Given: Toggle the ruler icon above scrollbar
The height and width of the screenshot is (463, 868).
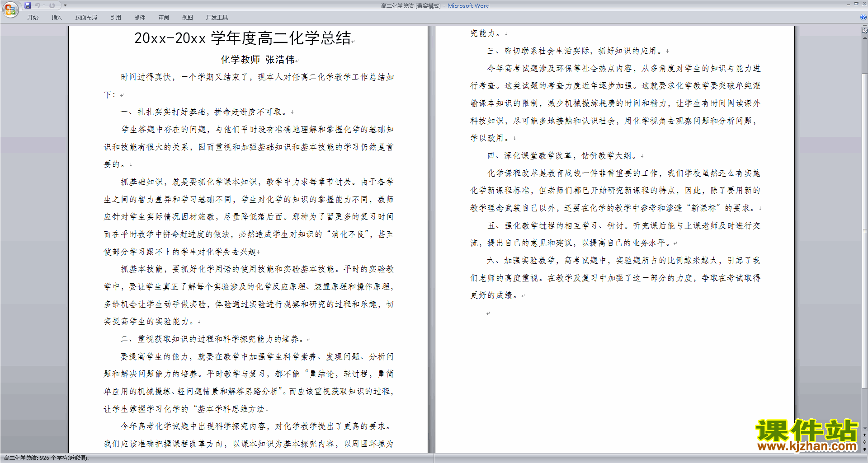Looking at the screenshot, I should [865, 31].
